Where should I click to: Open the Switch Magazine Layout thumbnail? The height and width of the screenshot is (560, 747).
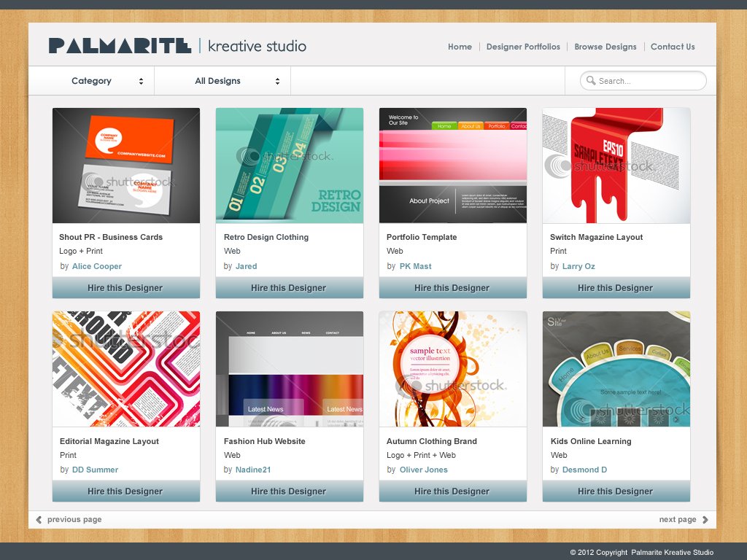pos(616,166)
